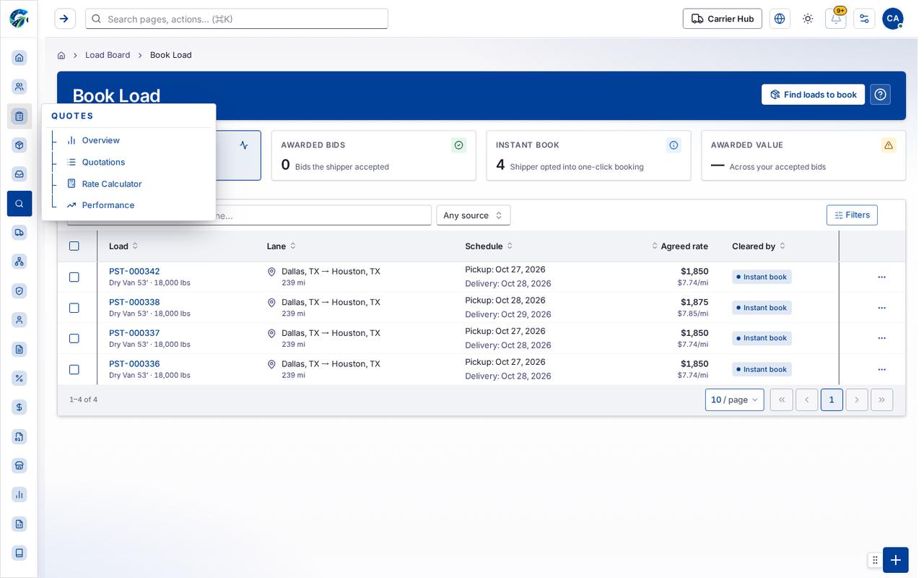Image resolution: width=924 pixels, height=578 pixels.
Task: Check the PST-000342 row checkbox
Action: pyautogui.click(x=74, y=277)
